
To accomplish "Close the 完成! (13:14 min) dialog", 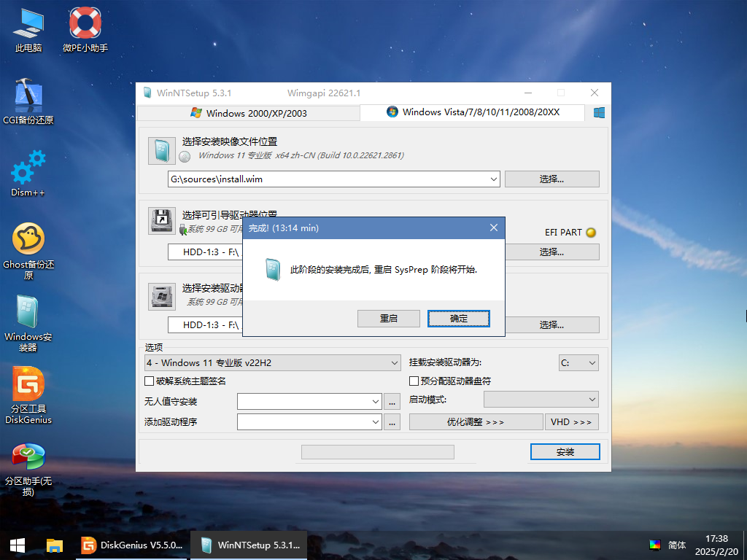I will click(494, 227).
